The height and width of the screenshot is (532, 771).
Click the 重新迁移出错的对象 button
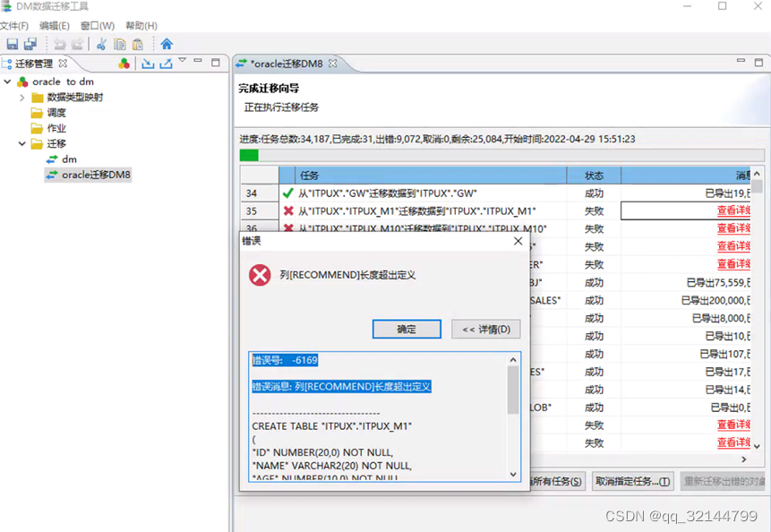(724, 481)
